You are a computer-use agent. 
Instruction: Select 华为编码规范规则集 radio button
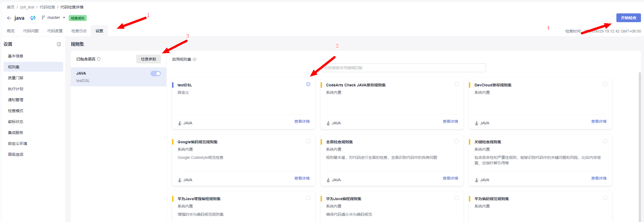coord(605,198)
